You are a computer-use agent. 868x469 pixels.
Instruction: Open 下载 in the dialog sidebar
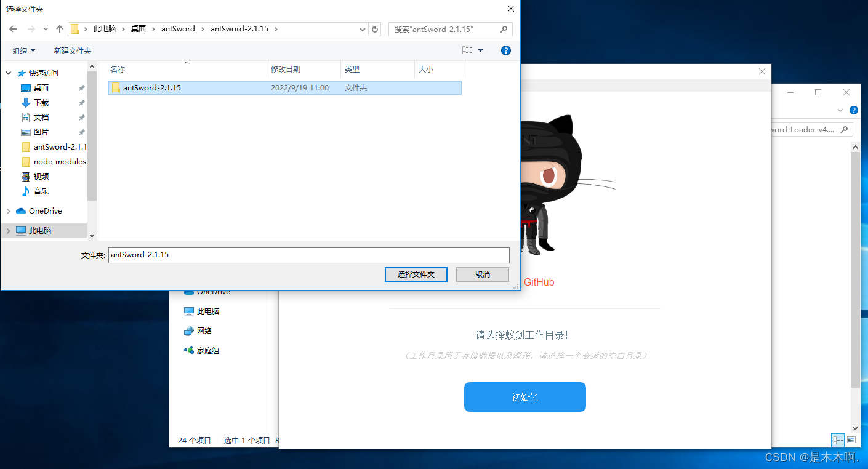coord(41,103)
